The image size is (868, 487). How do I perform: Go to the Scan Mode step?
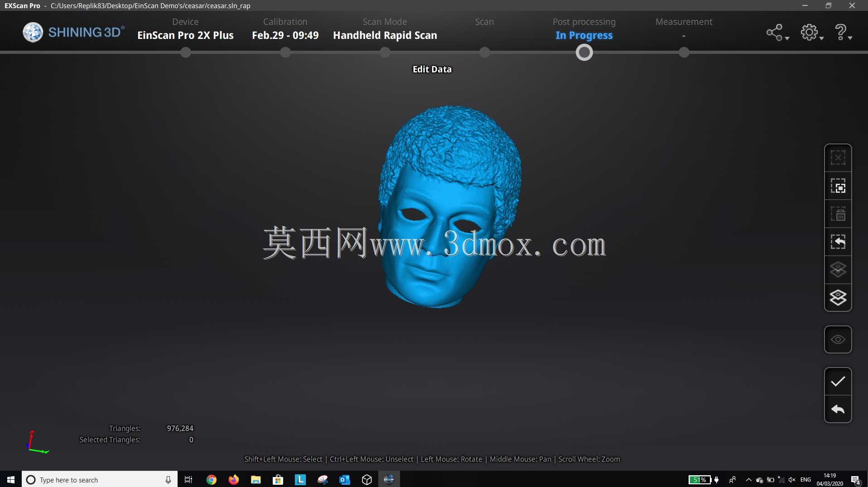[385, 22]
